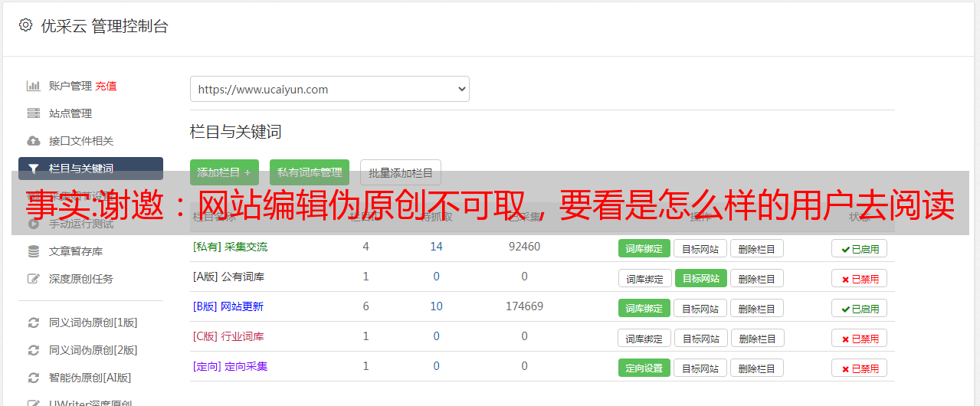Click the 私有词库管理 button

(x=310, y=172)
